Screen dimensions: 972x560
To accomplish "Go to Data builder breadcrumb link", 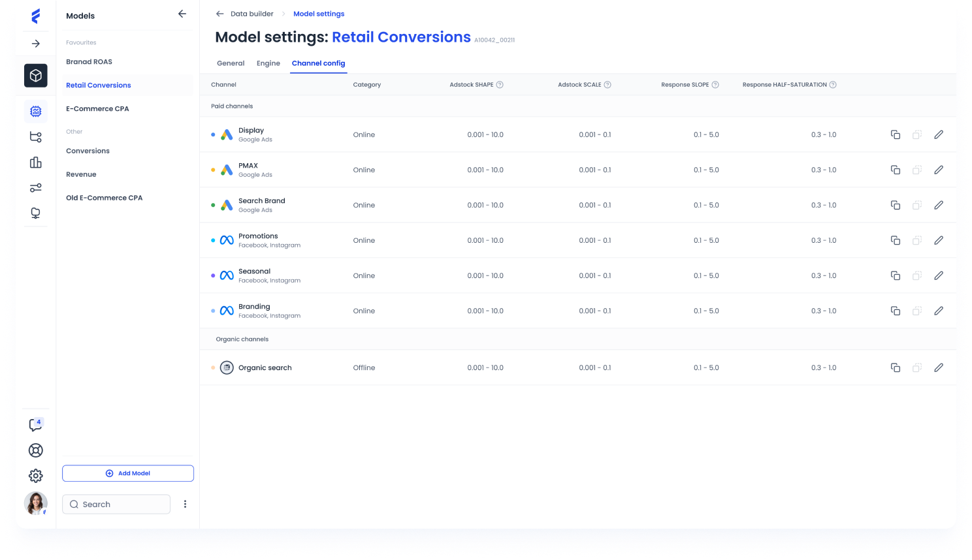I will pyautogui.click(x=251, y=14).
